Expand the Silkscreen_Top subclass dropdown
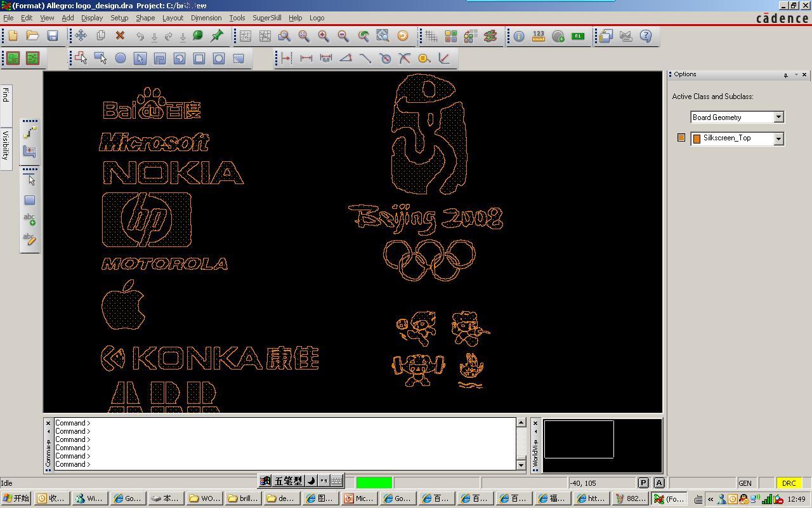The height and width of the screenshot is (508, 812). pos(778,138)
